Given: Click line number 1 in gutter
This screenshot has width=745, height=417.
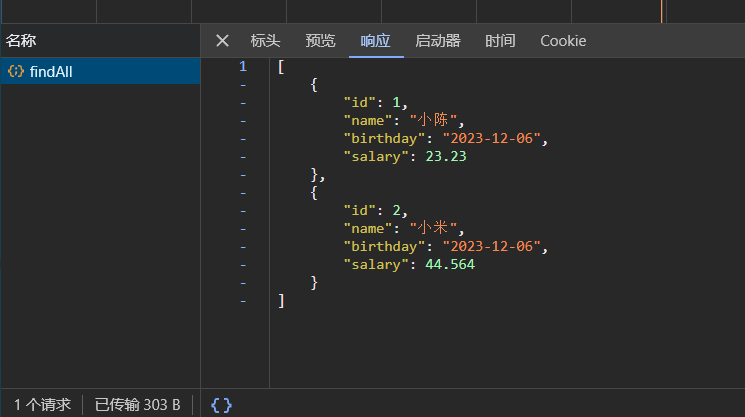Looking at the screenshot, I should click(243, 66).
